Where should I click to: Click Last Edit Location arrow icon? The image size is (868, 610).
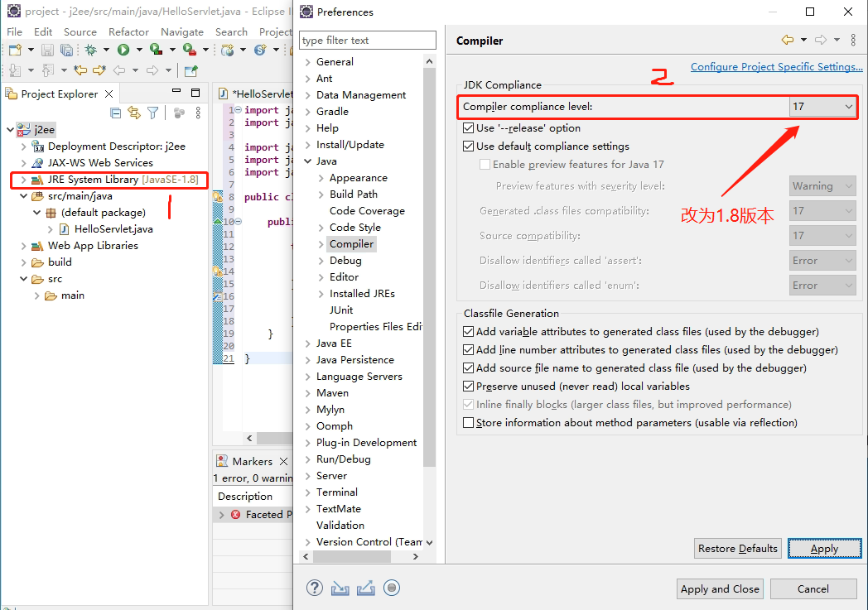pyautogui.click(x=81, y=70)
